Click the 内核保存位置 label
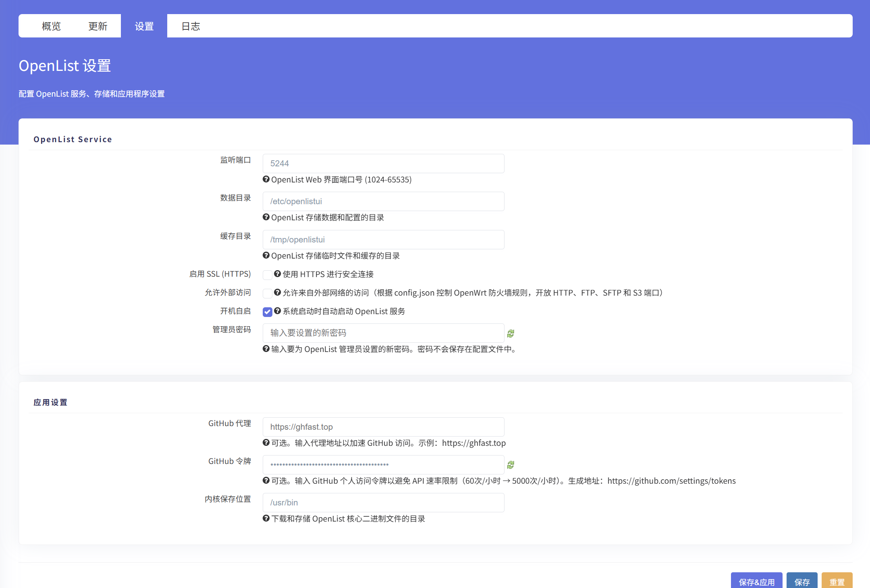This screenshot has width=870, height=588. (x=228, y=499)
